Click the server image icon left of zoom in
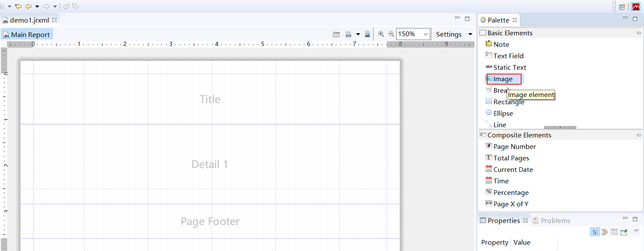The height and width of the screenshot is (251, 644). (368, 34)
